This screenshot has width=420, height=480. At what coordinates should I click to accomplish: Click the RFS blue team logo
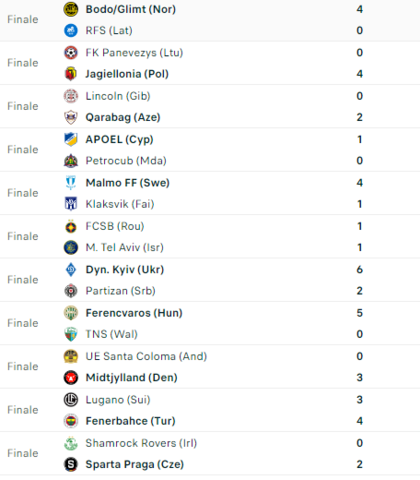[71, 30]
